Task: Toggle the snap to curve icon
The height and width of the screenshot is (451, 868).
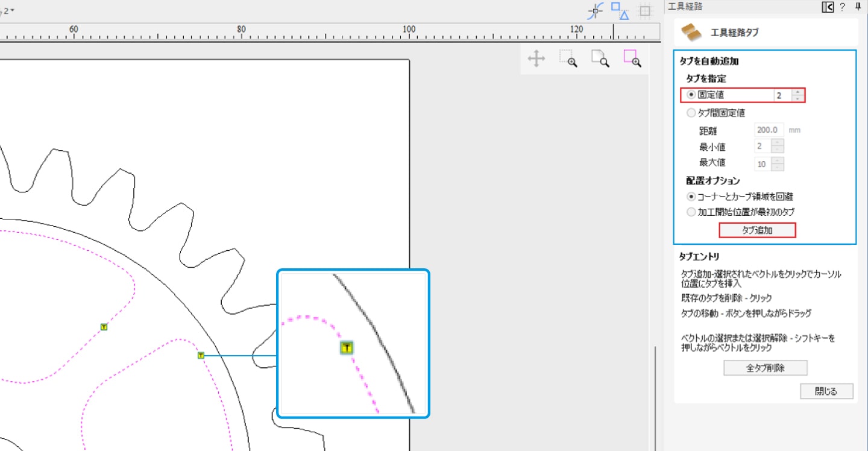Action: pos(596,10)
